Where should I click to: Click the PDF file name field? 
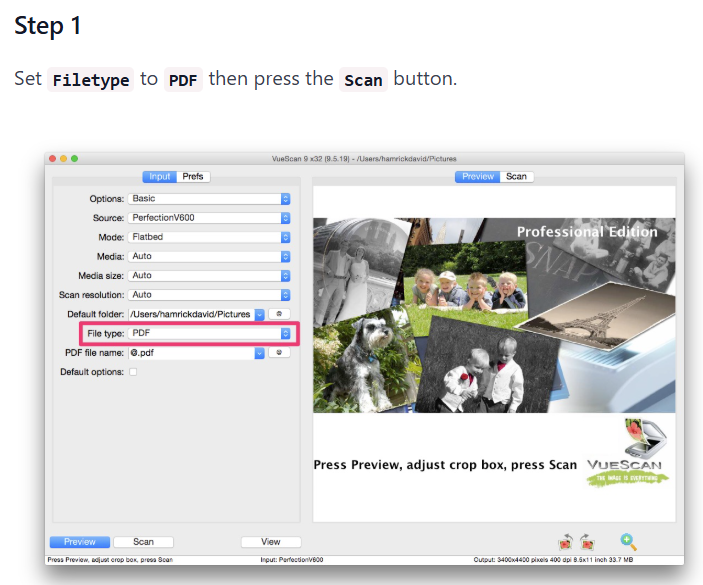192,353
